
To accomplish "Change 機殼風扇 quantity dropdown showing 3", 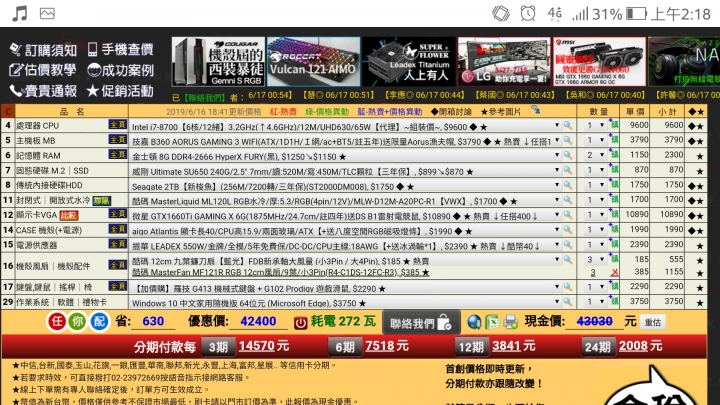I will [x=595, y=259].
